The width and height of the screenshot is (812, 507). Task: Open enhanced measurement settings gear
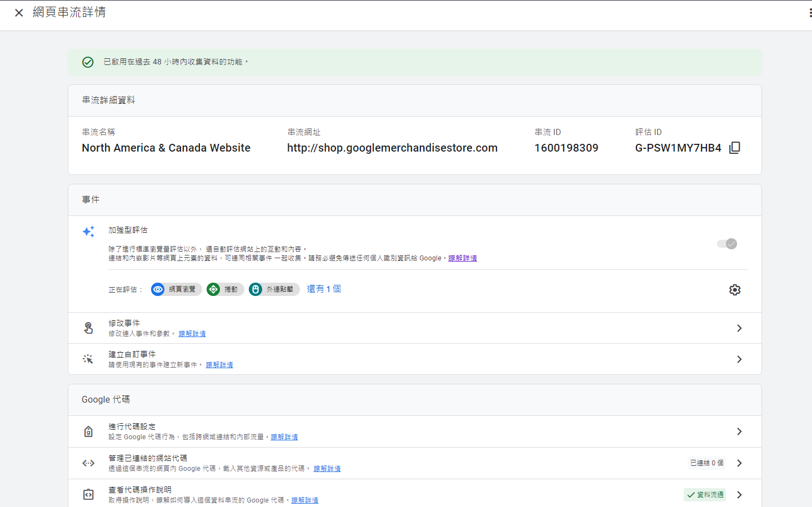[x=735, y=290]
